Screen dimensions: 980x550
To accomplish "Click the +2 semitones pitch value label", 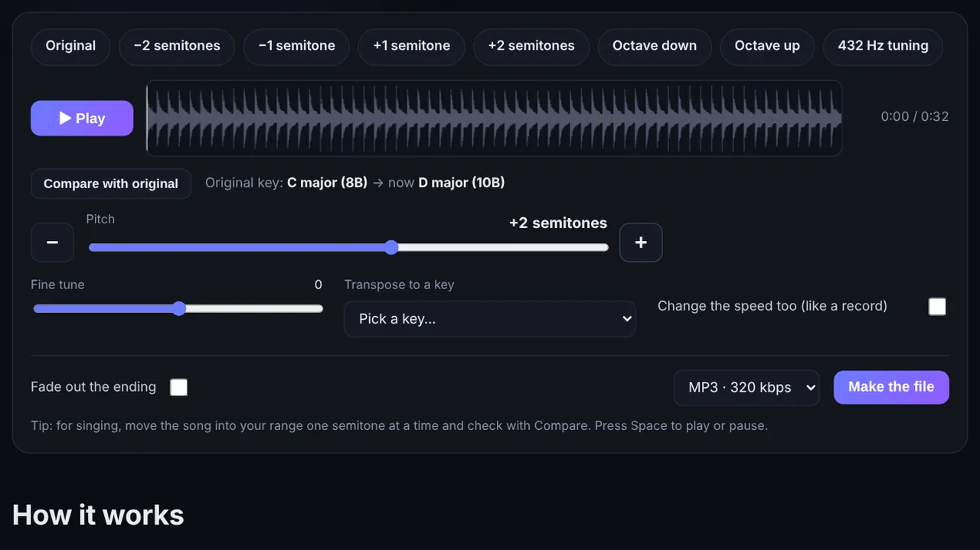I will click(x=558, y=223).
